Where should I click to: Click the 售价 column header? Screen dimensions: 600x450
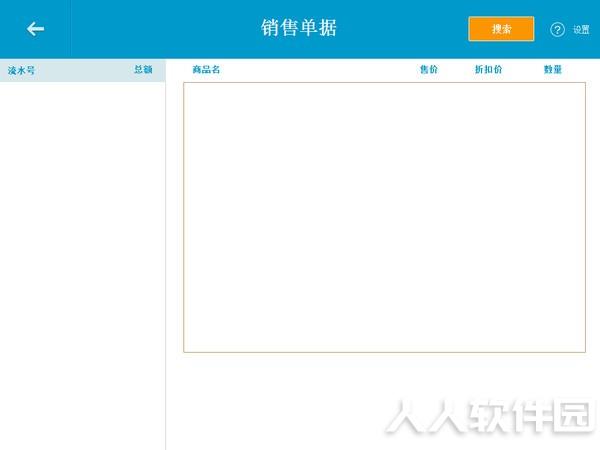[x=429, y=69]
